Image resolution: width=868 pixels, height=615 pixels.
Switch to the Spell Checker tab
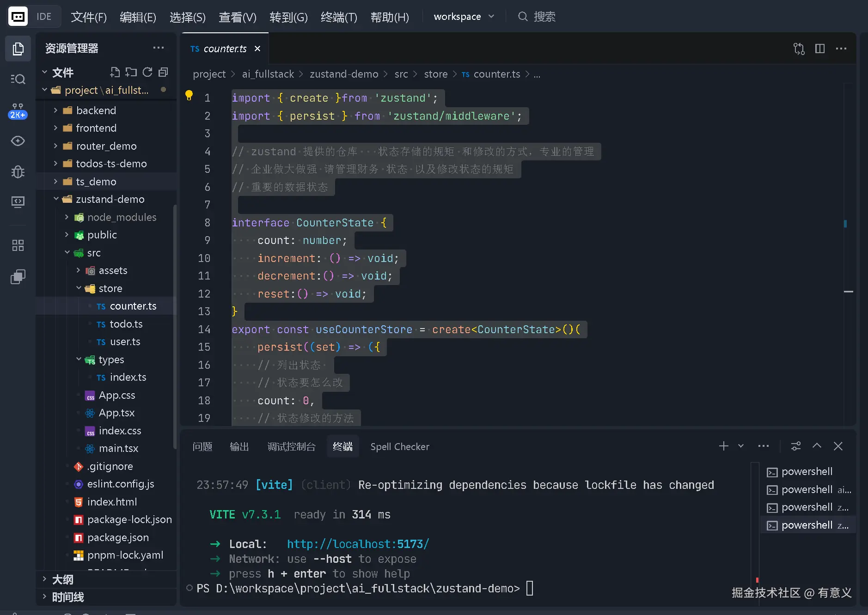tap(400, 446)
